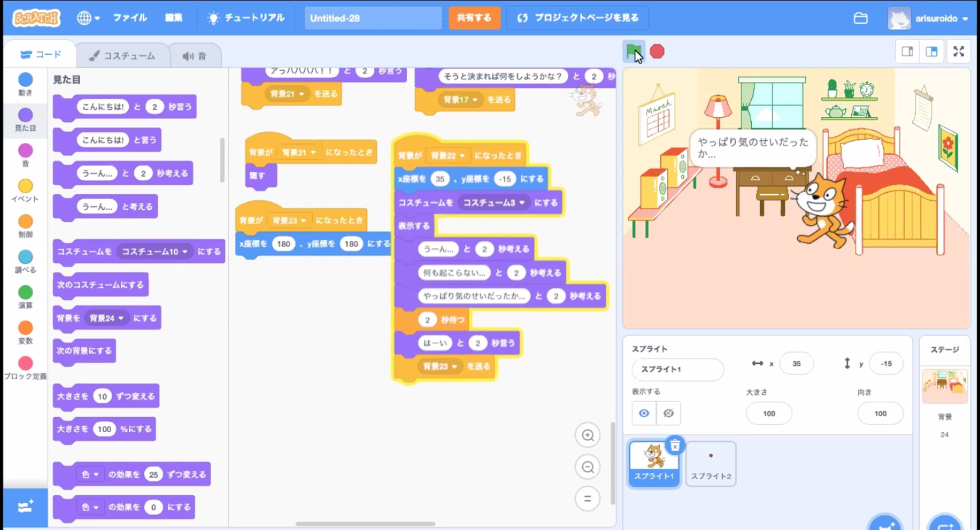Enter full screen stage mode

(x=958, y=51)
